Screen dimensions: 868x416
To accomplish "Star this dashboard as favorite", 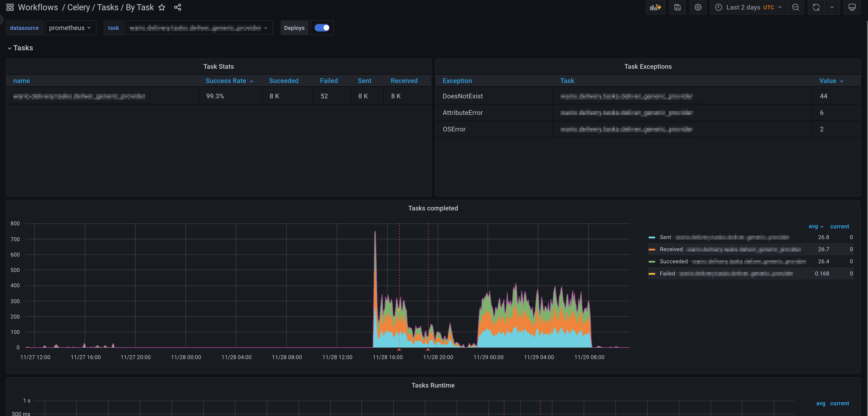I will pyautogui.click(x=162, y=7).
